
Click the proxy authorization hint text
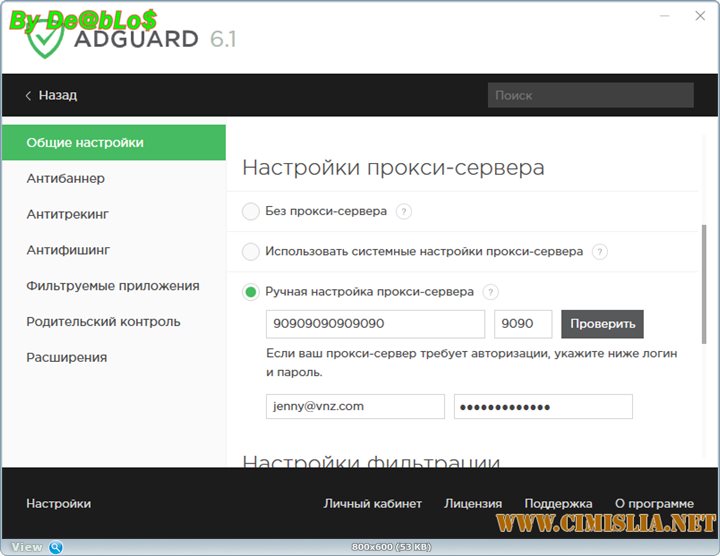click(472, 363)
